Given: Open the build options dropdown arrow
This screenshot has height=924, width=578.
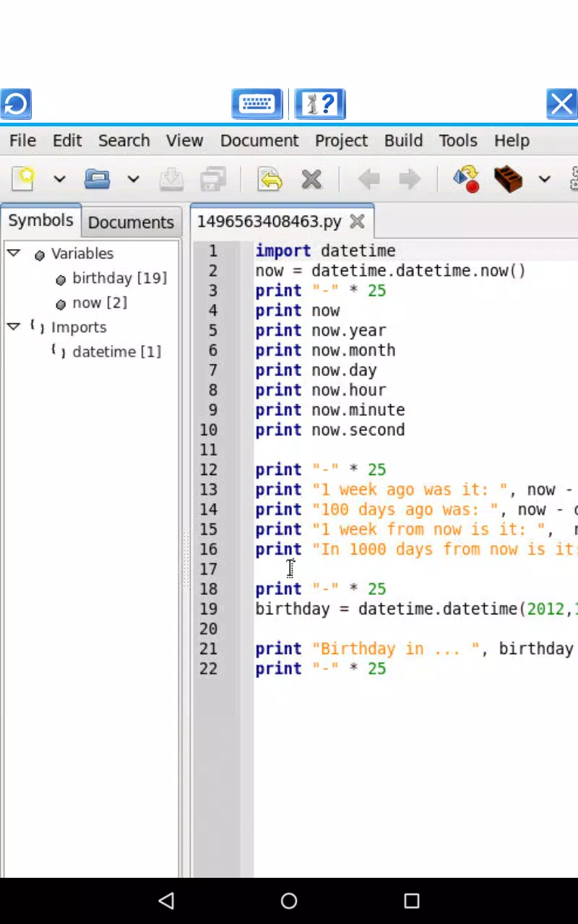Looking at the screenshot, I should coord(545,179).
